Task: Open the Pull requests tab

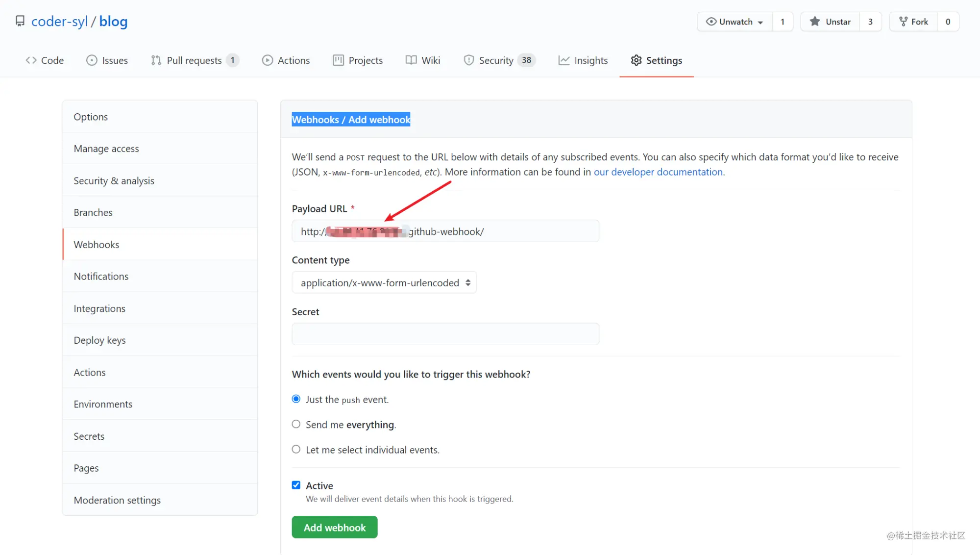Action: pyautogui.click(x=195, y=60)
